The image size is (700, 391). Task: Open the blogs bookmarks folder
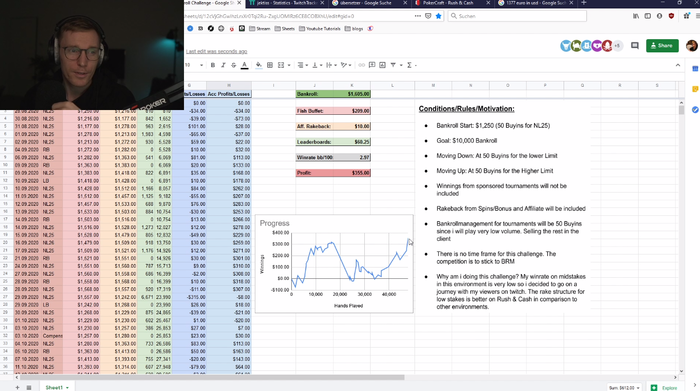coord(354,29)
